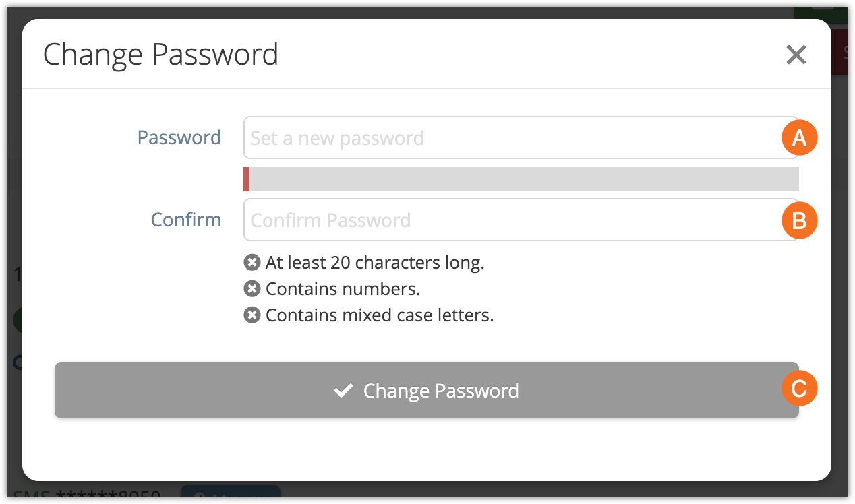Click the 'Password' field label
855x504 pixels.
click(179, 137)
